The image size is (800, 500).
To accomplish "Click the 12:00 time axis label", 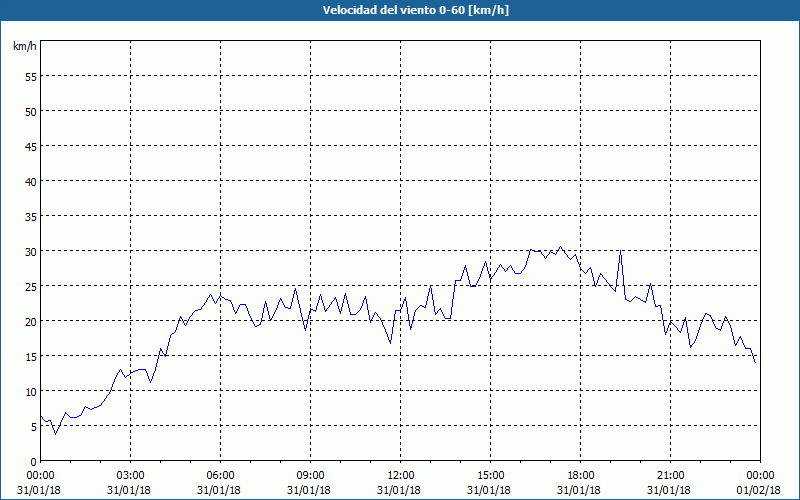I will tap(401, 476).
